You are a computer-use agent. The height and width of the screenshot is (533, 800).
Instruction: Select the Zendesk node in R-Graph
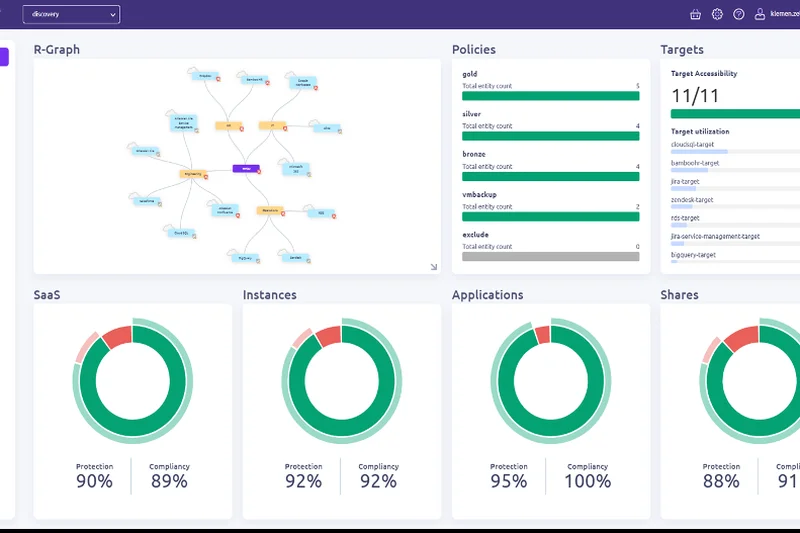pyautogui.click(x=295, y=257)
